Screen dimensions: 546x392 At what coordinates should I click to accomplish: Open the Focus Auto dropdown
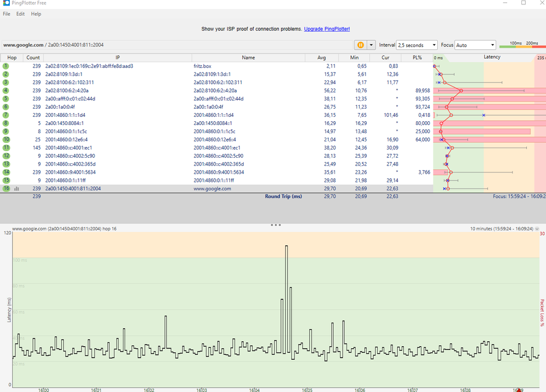pos(475,45)
